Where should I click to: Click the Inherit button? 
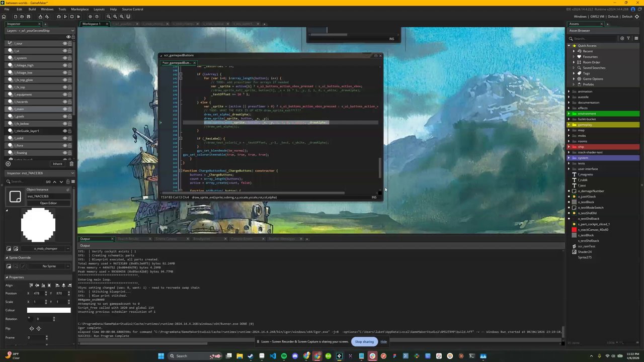[57, 164]
